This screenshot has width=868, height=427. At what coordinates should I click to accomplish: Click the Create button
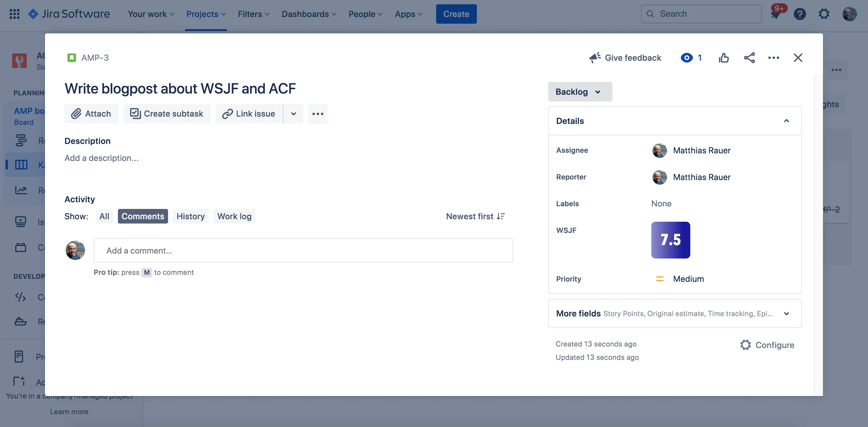pyautogui.click(x=456, y=14)
